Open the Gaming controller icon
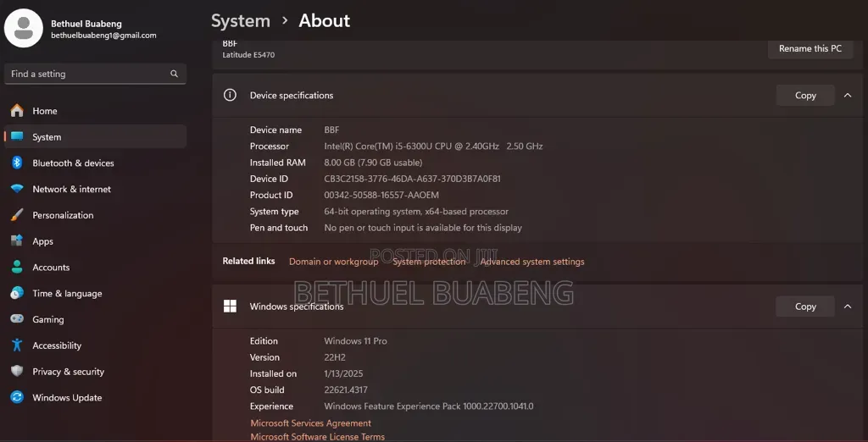Image resolution: width=868 pixels, height=442 pixels. click(17, 319)
